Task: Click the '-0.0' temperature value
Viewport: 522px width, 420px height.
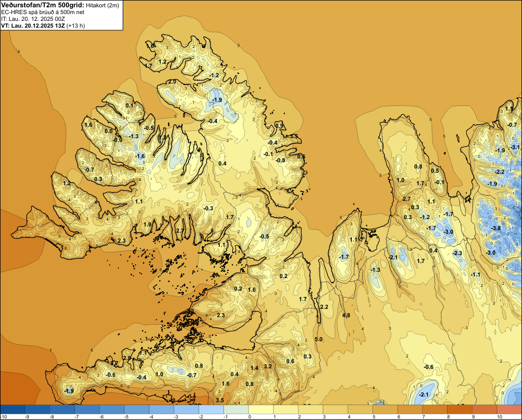Action: click(117, 140)
